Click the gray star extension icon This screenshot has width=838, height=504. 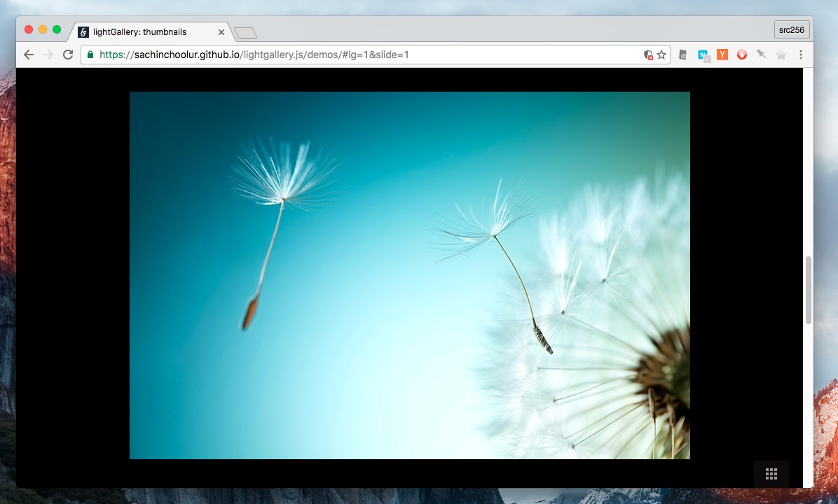point(781,55)
